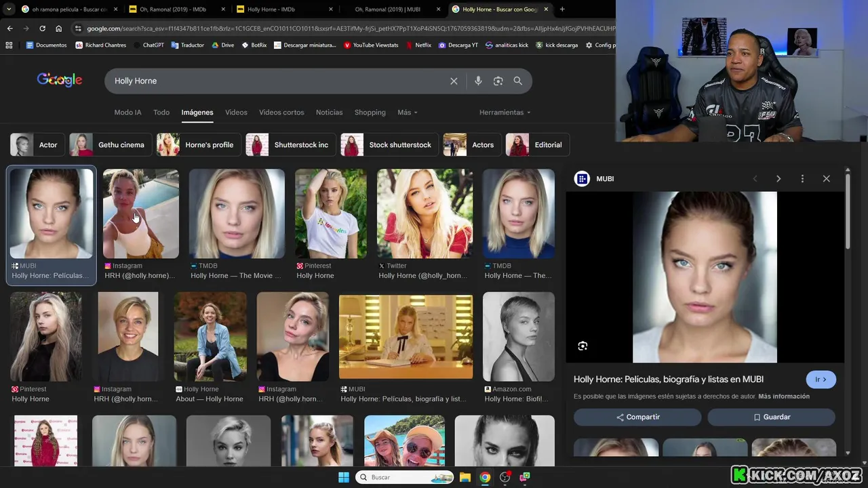
Task: Reload the page with refresh icon
Action: point(42,28)
